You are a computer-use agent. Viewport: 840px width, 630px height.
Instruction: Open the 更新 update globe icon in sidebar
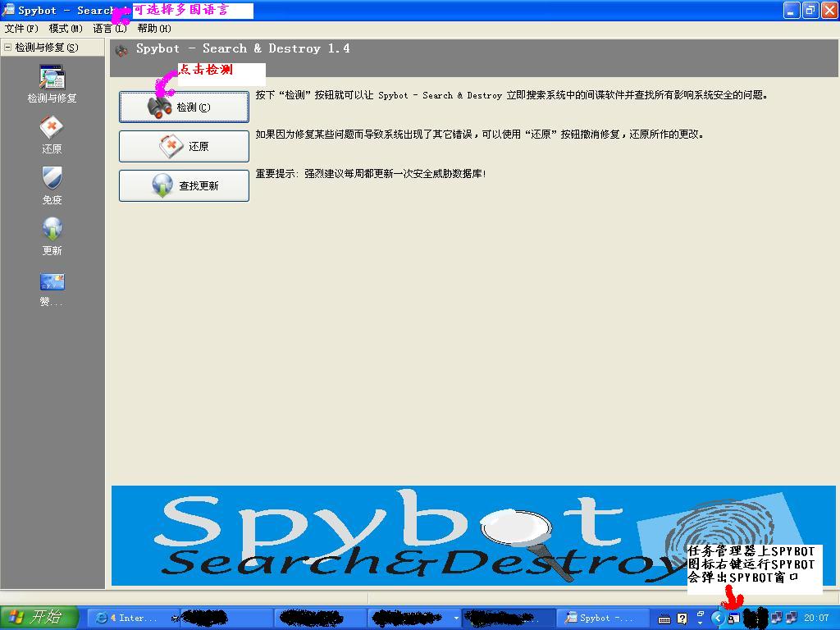[52, 236]
